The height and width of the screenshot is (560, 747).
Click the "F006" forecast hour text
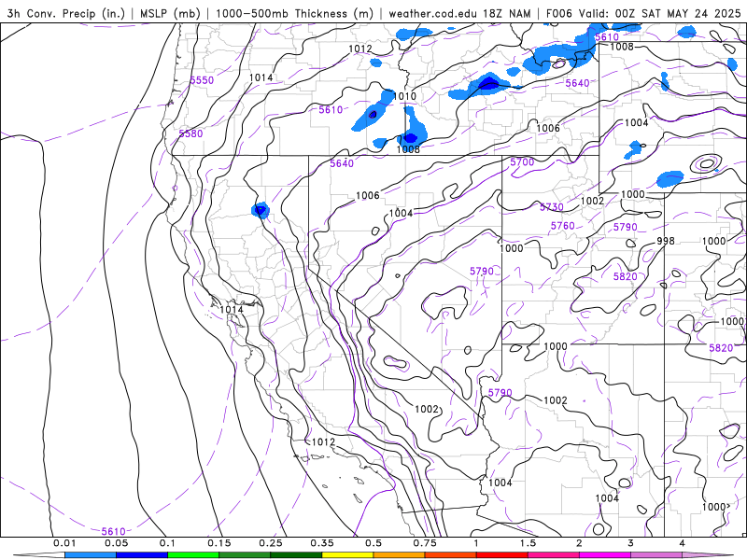(x=558, y=13)
